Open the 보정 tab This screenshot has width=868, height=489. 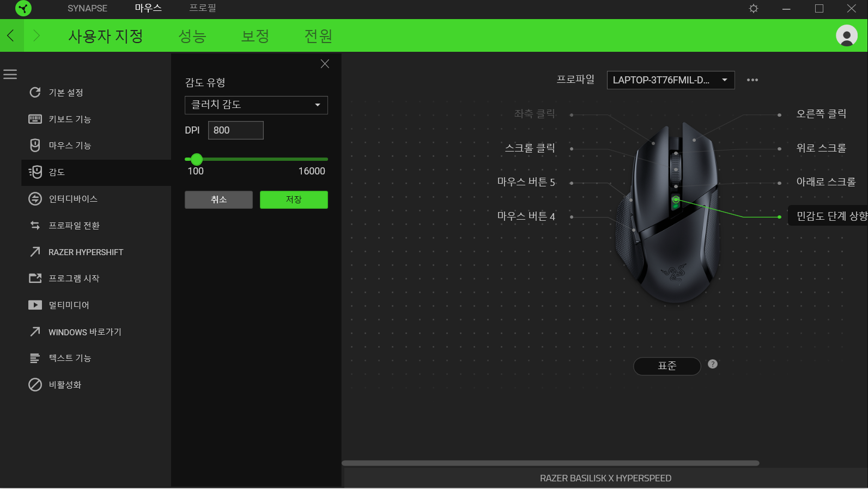(x=256, y=36)
